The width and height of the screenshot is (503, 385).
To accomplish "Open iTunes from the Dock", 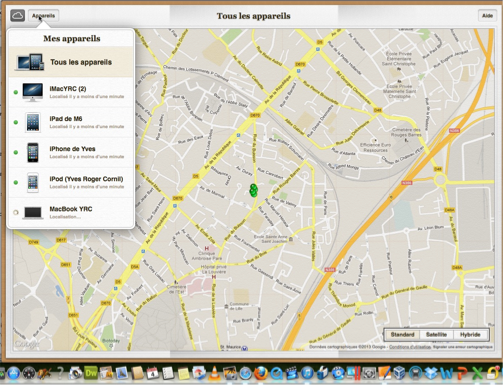I will click(307, 374).
